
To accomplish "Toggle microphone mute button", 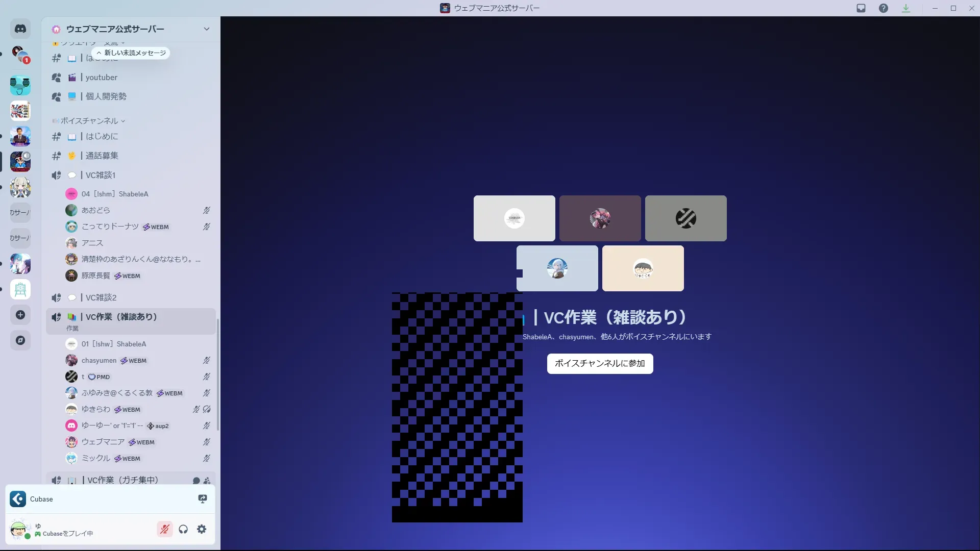I will tap(164, 529).
